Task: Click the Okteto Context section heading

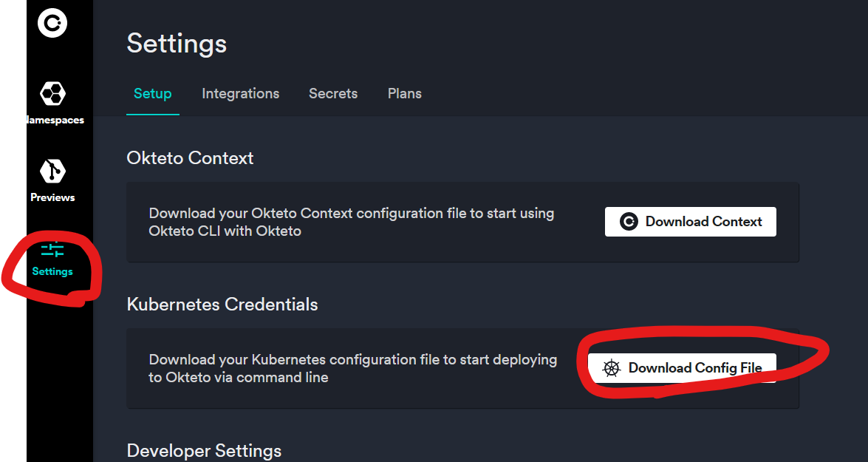Action: tap(190, 158)
